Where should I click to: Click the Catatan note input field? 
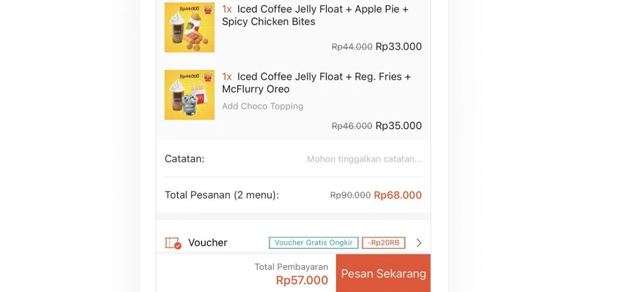tap(364, 159)
